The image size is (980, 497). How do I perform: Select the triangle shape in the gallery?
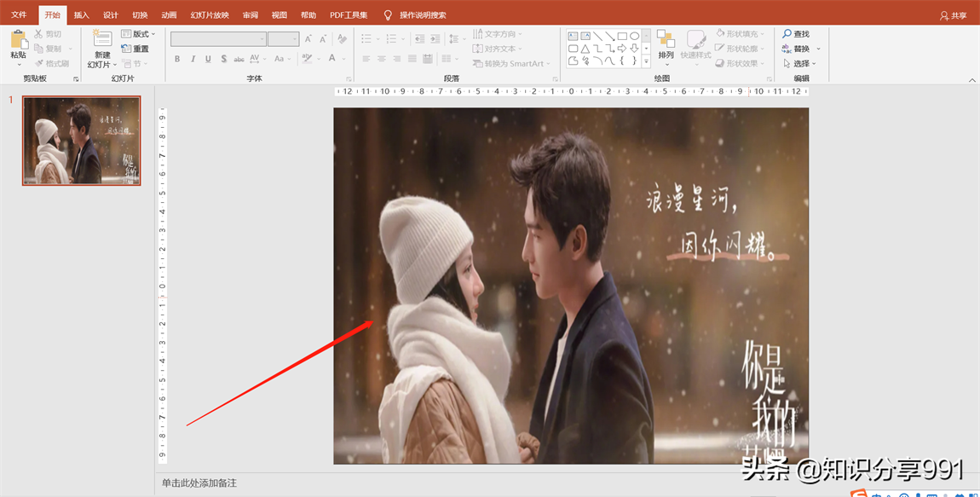[x=585, y=49]
